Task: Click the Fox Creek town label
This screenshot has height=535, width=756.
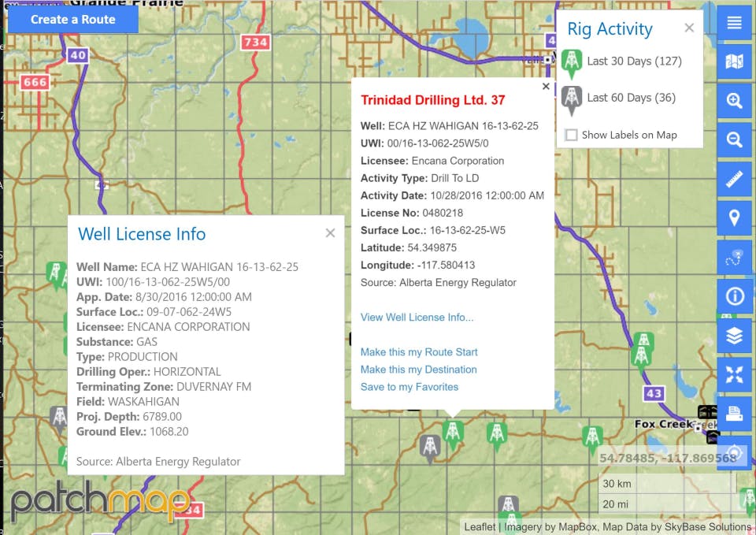Action: pyautogui.click(x=664, y=424)
